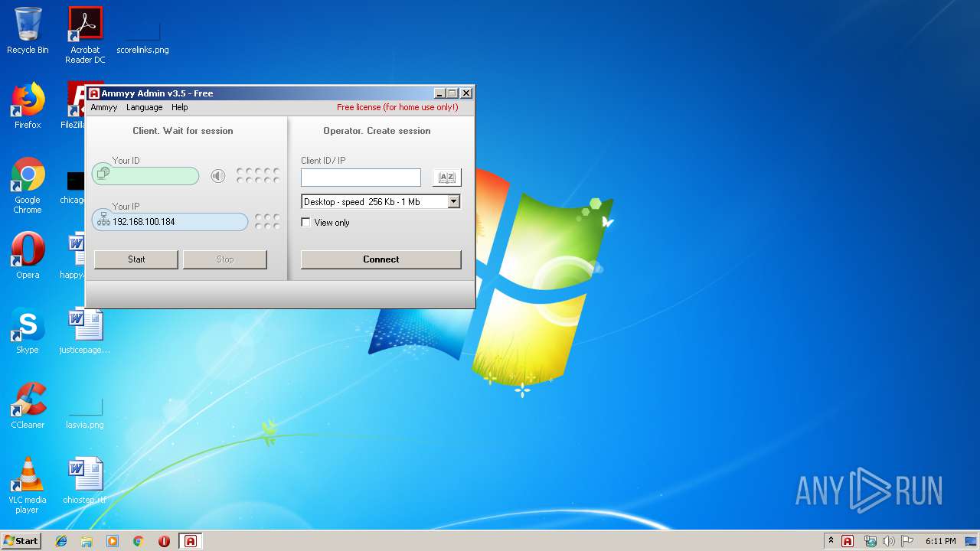Show hidden system tray icons
This screenshot has width=980, height=551.
click(831, 540)
